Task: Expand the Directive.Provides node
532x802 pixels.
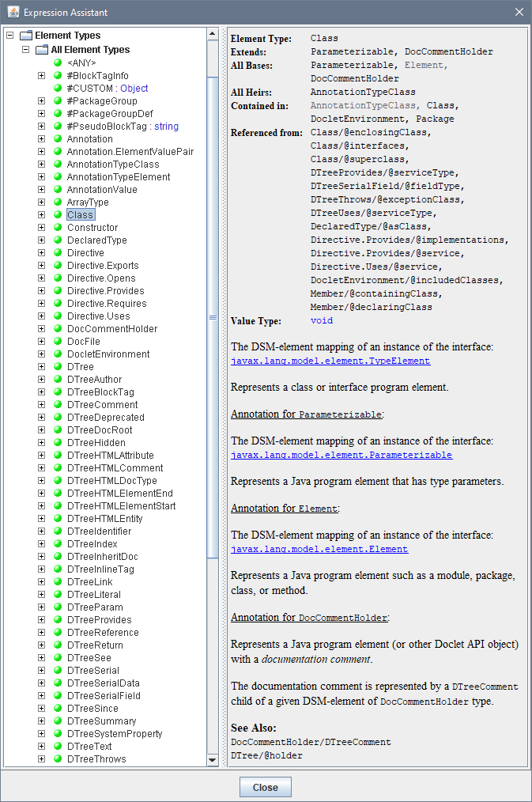Action: (42, 291)
